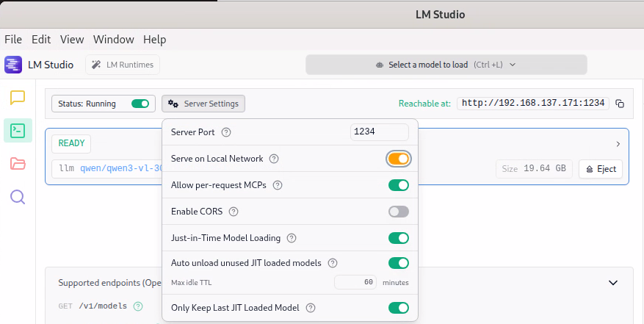The width and height of the screenshot is (644, 324).
Task: Click the LM Studio logo icon
Action: pyautogui.click(x=13, y=65)
